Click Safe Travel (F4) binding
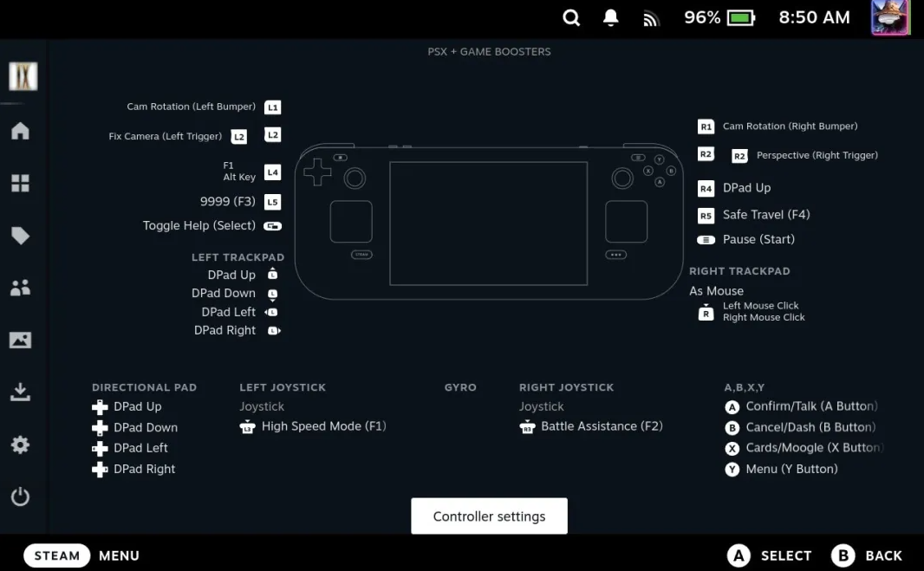 [x=766, y=215]
